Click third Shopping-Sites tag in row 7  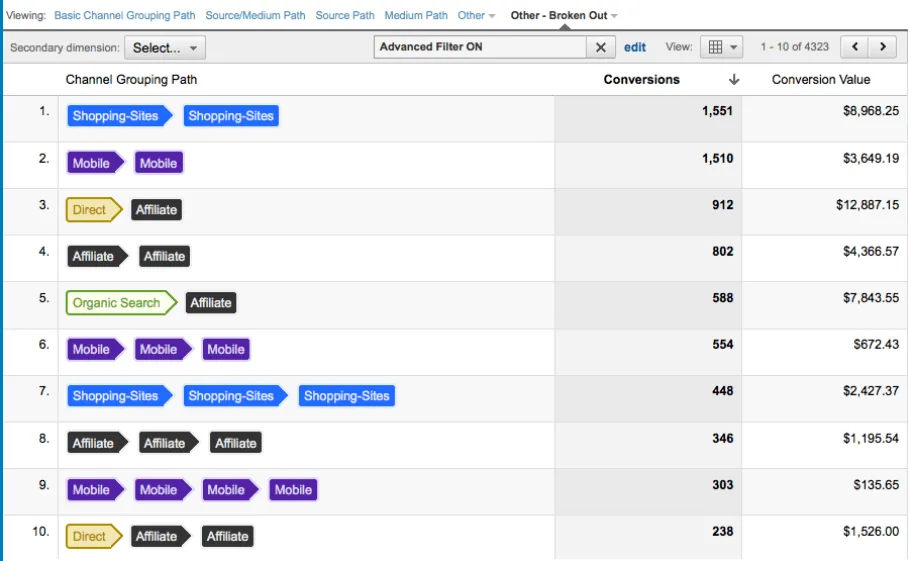pos(346,396)
